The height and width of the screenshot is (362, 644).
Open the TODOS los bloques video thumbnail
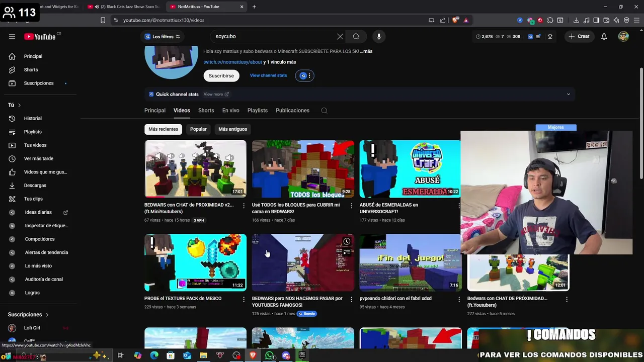click(303, 169)
